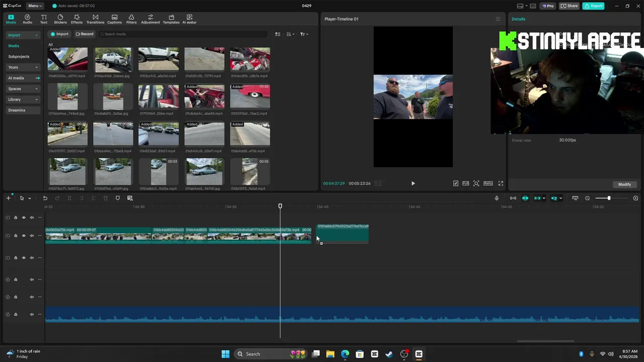Toggle main track magnet
Image resolution: width=644 pixels, height=362 pixels.
pos(513,198)
